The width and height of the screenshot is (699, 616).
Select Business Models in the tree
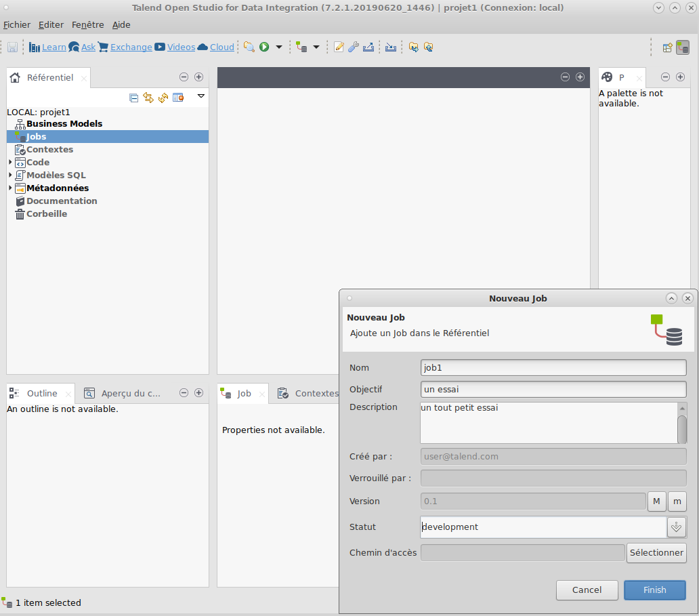(64, 123)
